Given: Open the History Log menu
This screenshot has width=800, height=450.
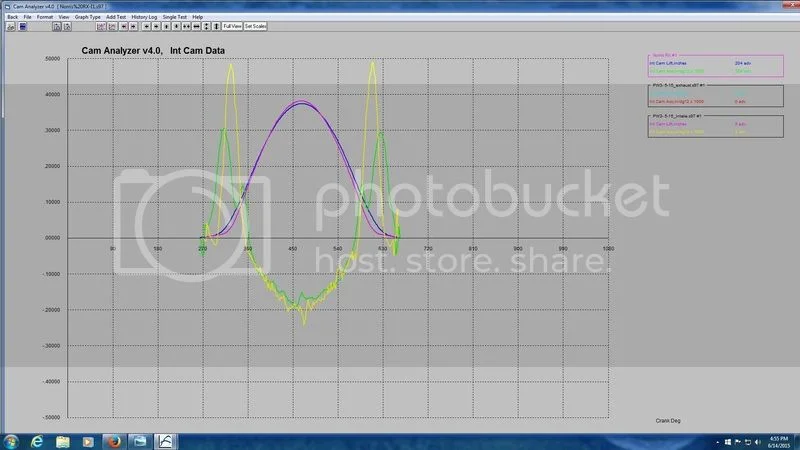Looking at the screenshot, I should 144,17.
